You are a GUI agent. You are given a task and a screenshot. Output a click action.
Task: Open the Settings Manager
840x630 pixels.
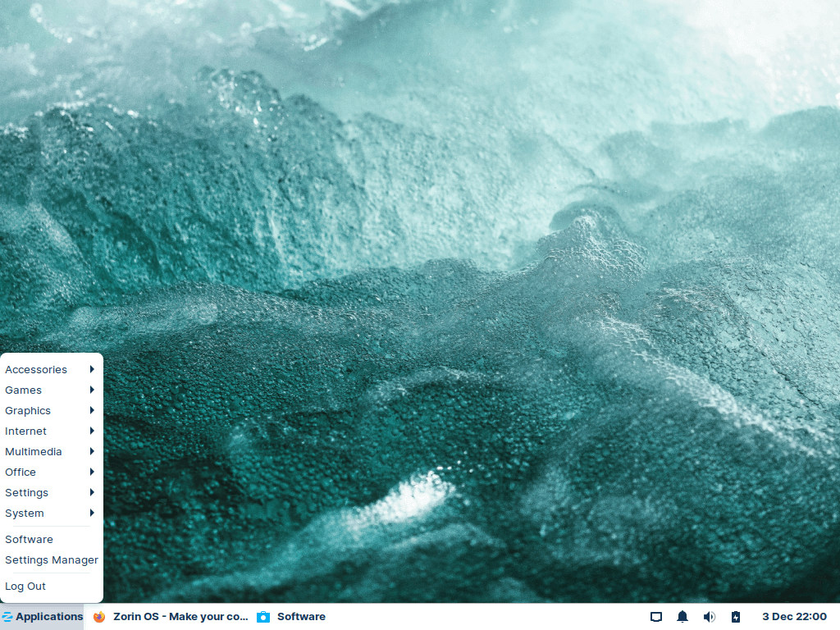point(52,559)
